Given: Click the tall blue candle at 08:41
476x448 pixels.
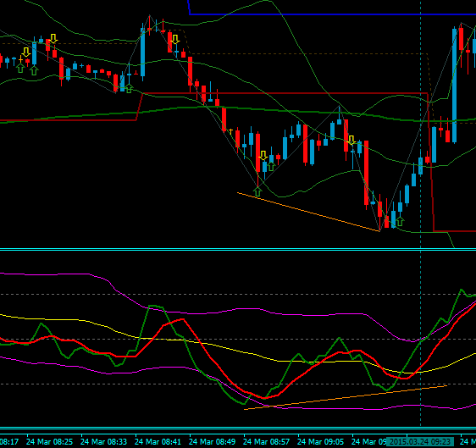Looking at the screenshot, I should coord(142,53).
